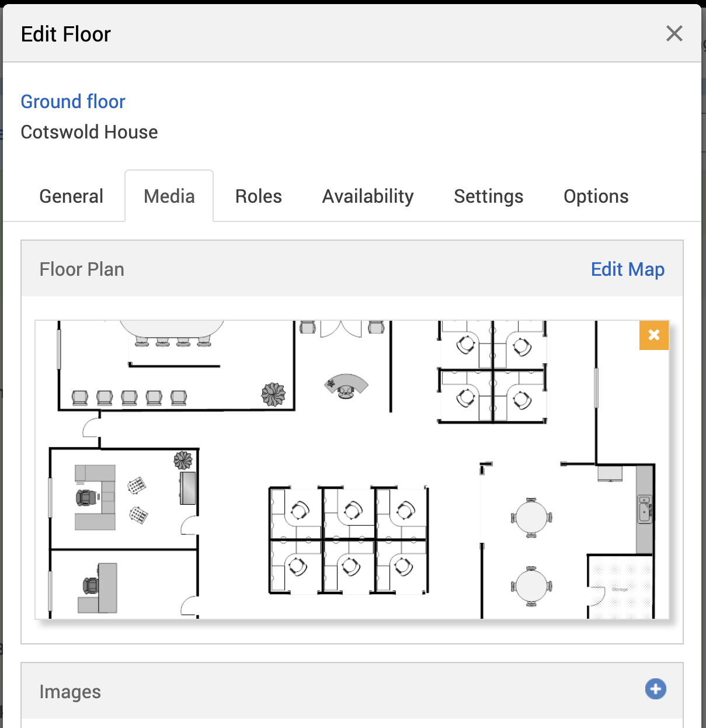The image size is (706, 728).
Task: Click the Storage room on the map
Action: click(620, 587)
